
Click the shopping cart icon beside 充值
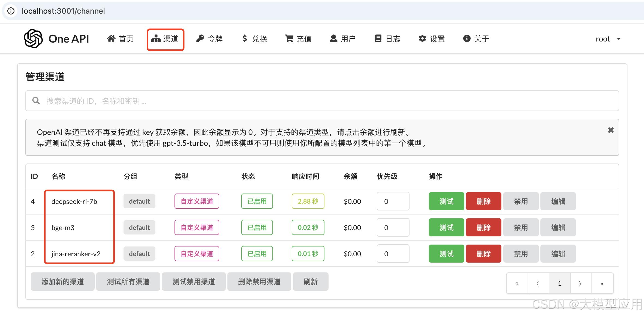[x=289, y=38]
